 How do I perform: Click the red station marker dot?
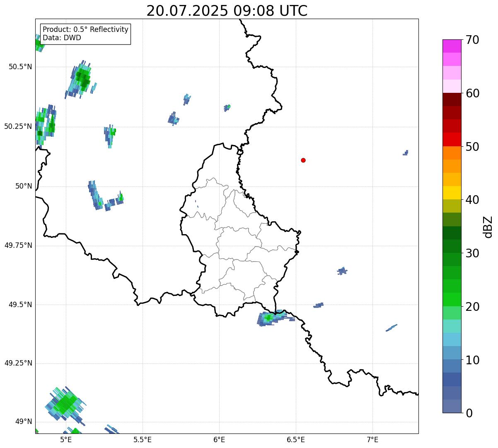tap(303, 160)
